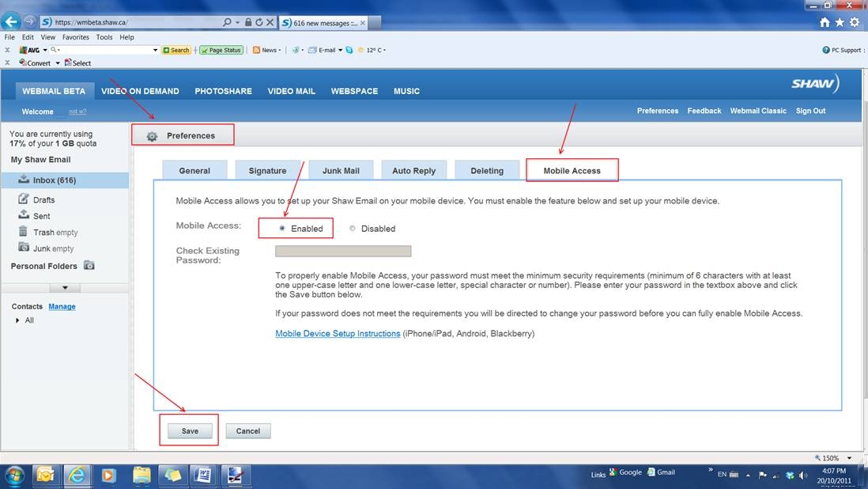
Task: Open Windows Start orb
Action: point(14,476)
